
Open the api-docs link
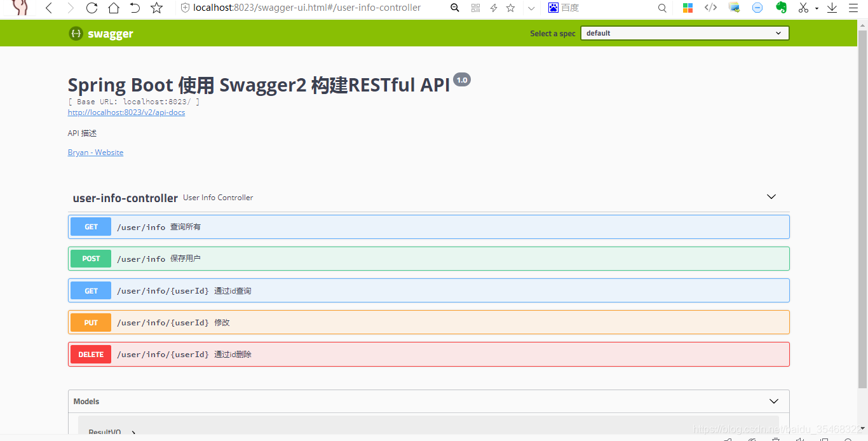click(x=126, y=112)
